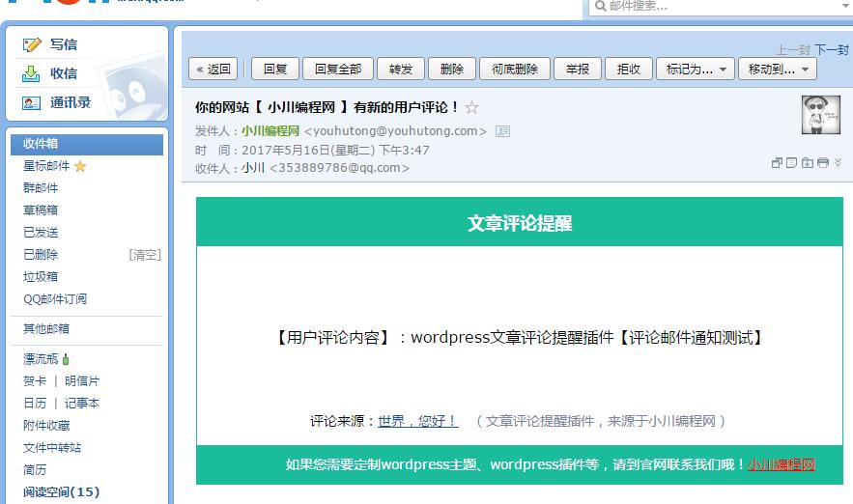Click the 通讯录 contacts card icon
The image size is (853, 504).
coord(31,102)
